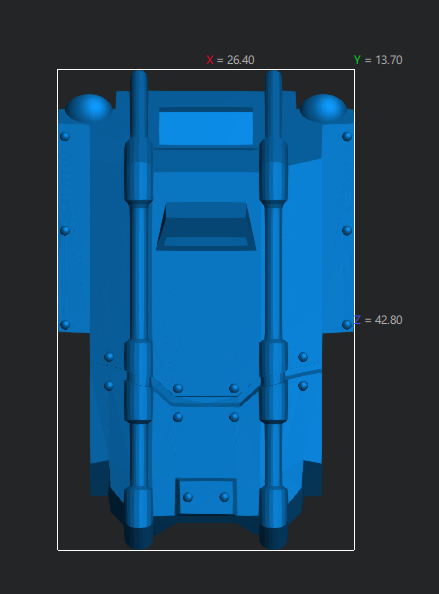The height and width of the screenshot is (594, 439).
Task: Click the trapezoid recessed vent on the model
Action: 206,226
